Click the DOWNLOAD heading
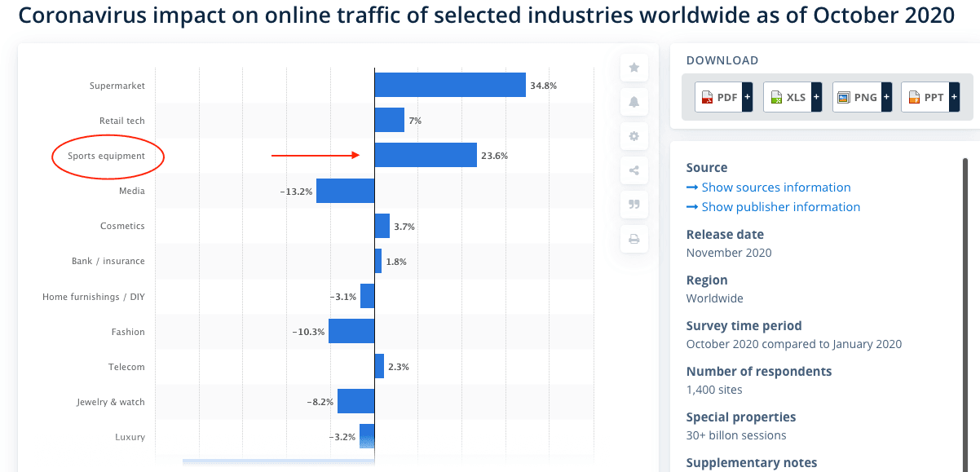The width and height of the screenshot is (980, 472). coord(722,60)
